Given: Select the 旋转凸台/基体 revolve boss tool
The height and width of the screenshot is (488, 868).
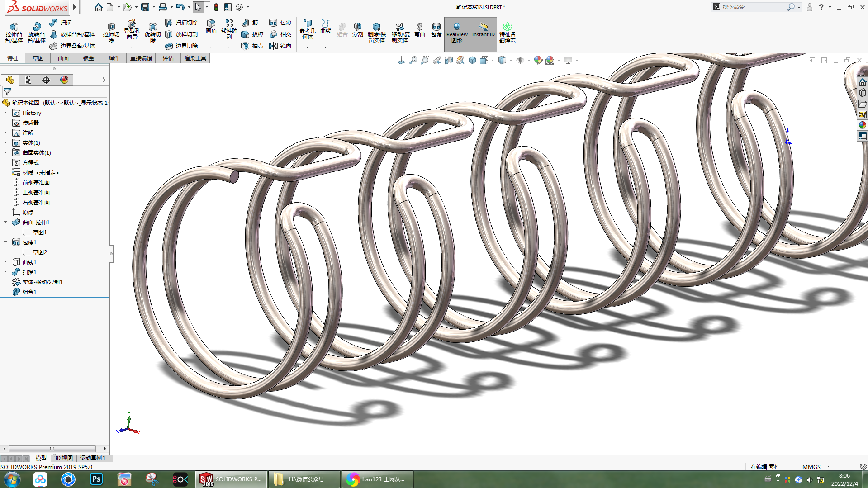Looking at the screenshot, I should (37, 33).
